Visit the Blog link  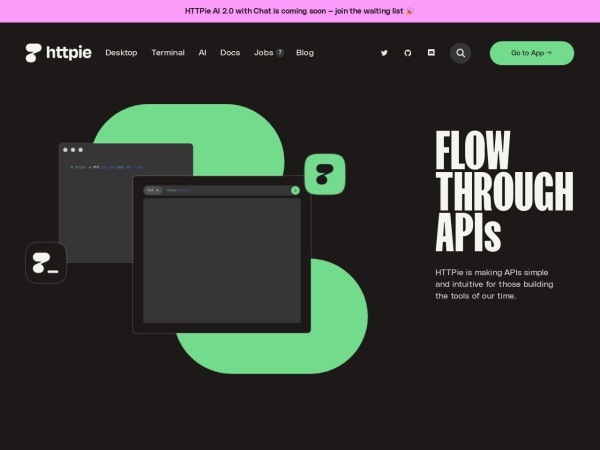pyautogui.click(x=305, y=53)
